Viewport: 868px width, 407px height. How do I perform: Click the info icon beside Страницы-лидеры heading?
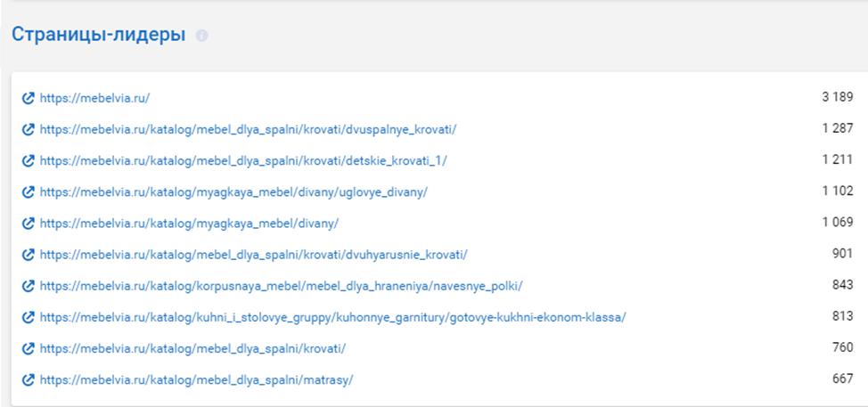(x=202, y=36)
